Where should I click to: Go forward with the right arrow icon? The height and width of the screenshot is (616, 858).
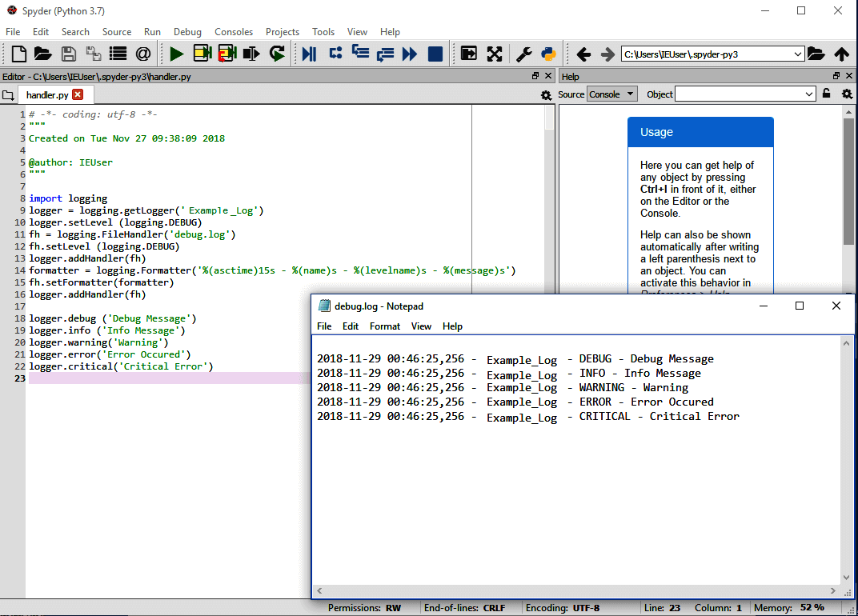607,54
